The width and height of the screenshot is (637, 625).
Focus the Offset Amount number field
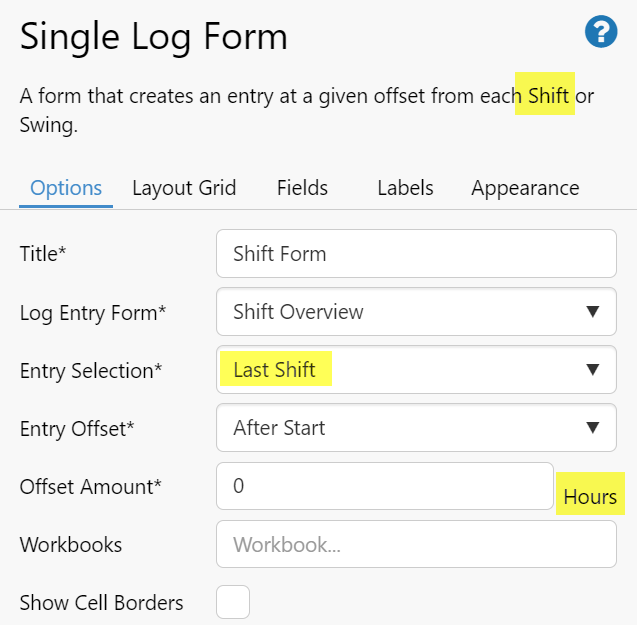coord(385,486)
